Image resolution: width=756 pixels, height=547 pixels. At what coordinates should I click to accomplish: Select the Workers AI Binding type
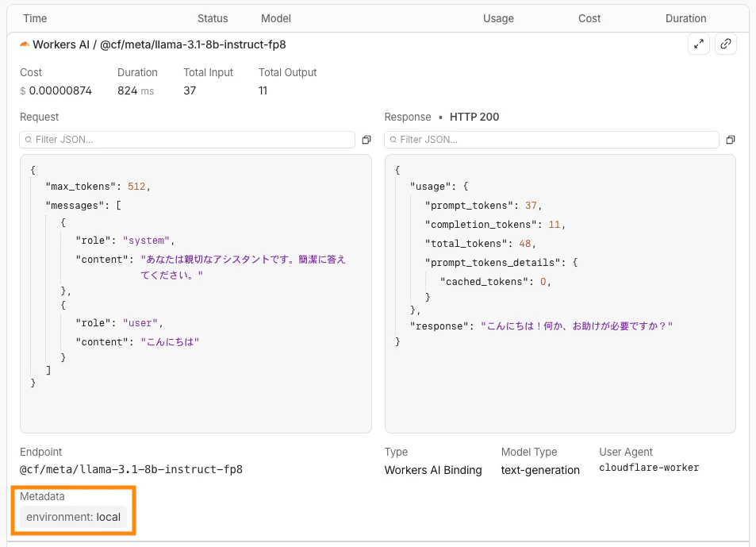[x=433, y=470]
